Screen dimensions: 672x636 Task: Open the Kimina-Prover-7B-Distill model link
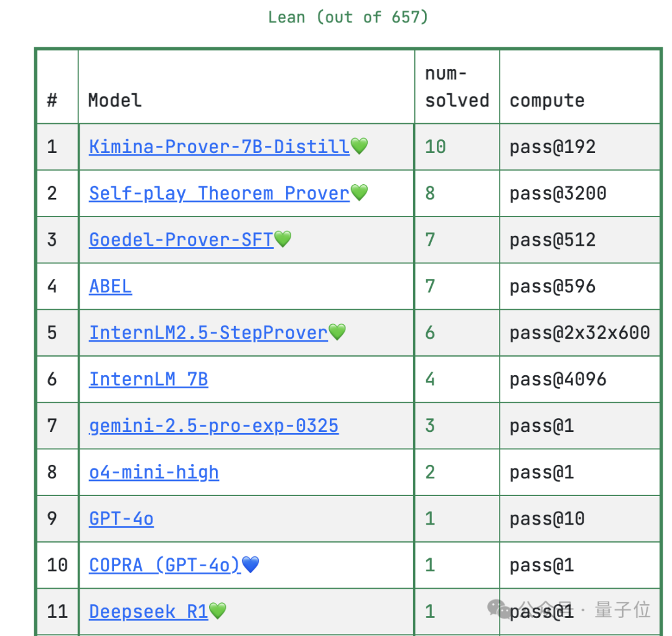(219, 147)
